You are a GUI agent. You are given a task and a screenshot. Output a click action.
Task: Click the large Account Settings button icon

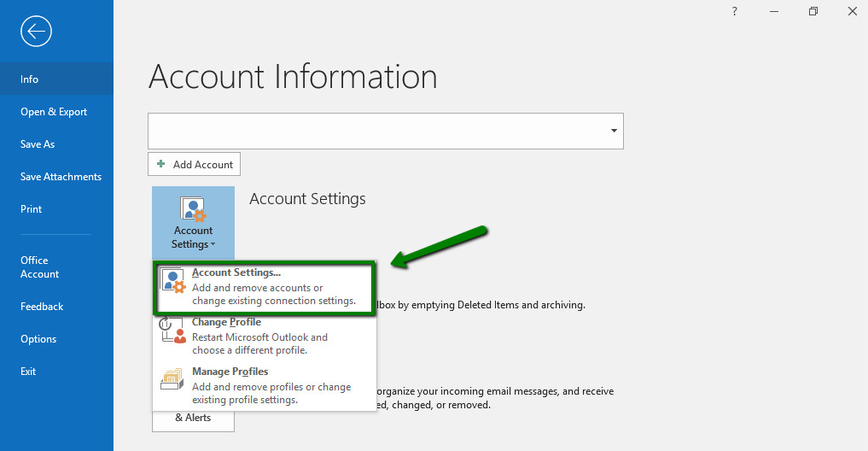pos(193,210)
